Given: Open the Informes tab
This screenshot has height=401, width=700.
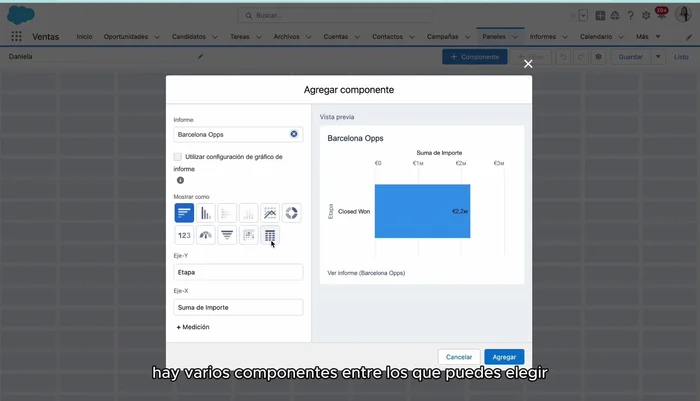Looking at the screenshot, I should point(542,37).
